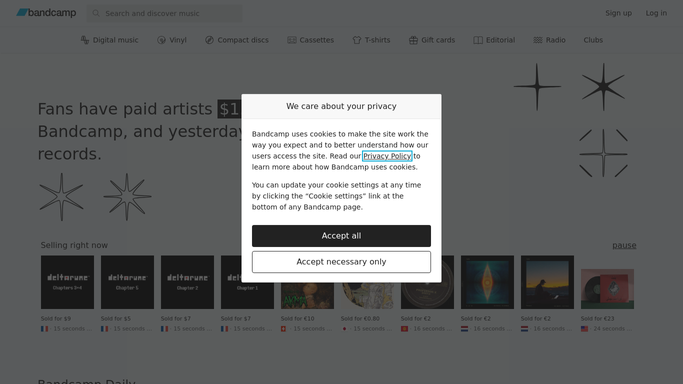
Task: Click the 'Sold for €10' text
Action: [x=298, y=319]
